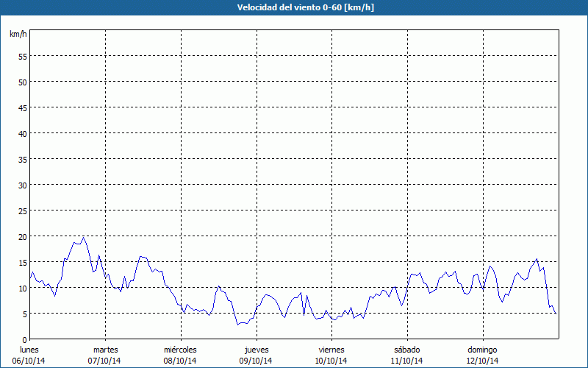Click the 06/10/14 date label
Viewport: 588px width, 368px height.
(x=29, y=361)
